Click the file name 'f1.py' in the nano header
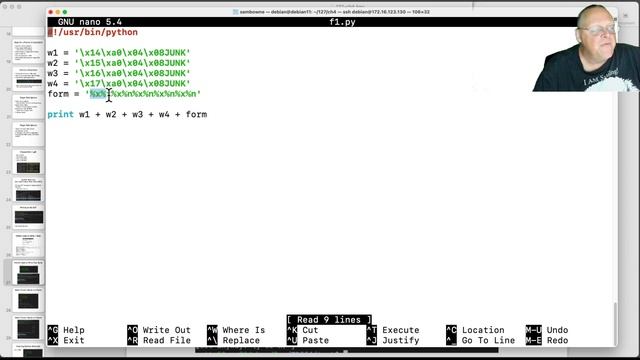 click(x=342, y=22)
